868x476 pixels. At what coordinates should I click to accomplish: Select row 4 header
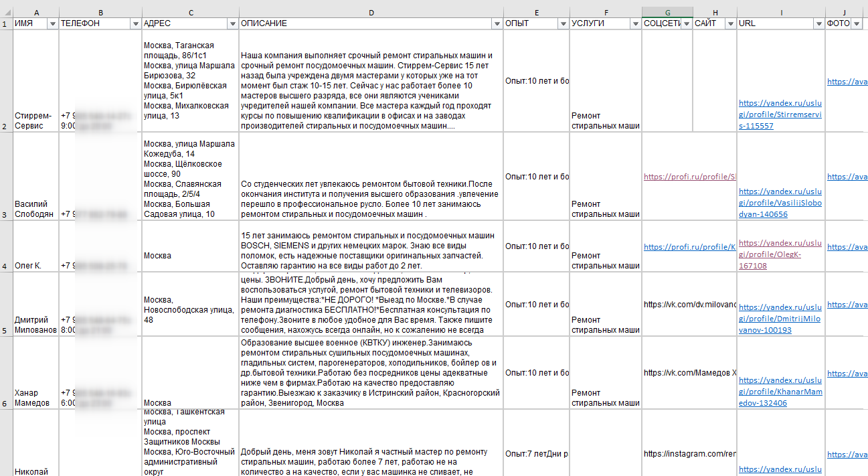click(x=6, y=246)
